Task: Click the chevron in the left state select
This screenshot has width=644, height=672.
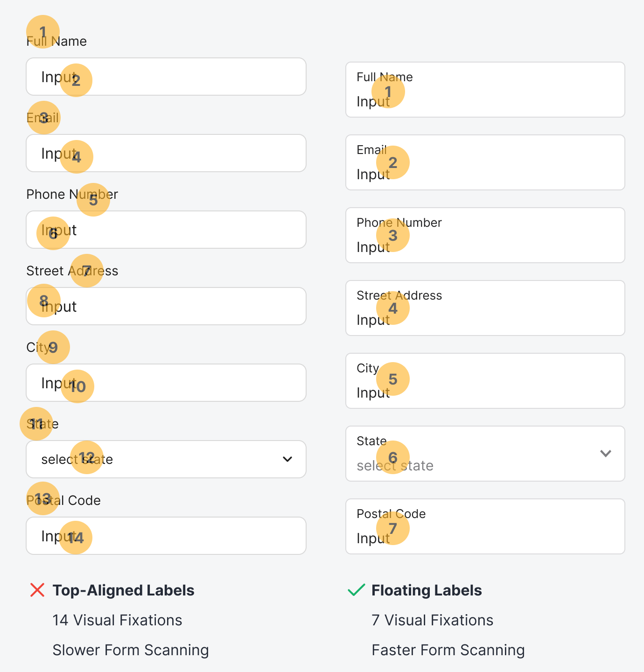Action: tap(287, 459)
